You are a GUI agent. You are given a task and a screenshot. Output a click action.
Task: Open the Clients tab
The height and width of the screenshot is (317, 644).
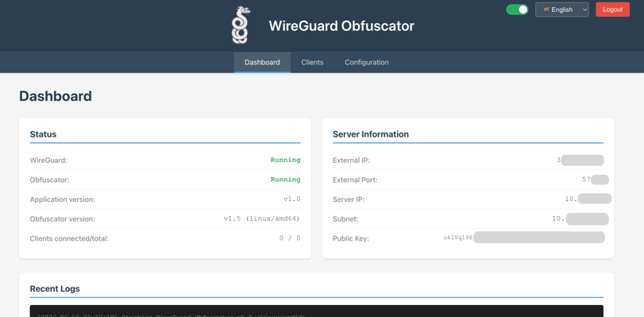click(x=312, y=63)
